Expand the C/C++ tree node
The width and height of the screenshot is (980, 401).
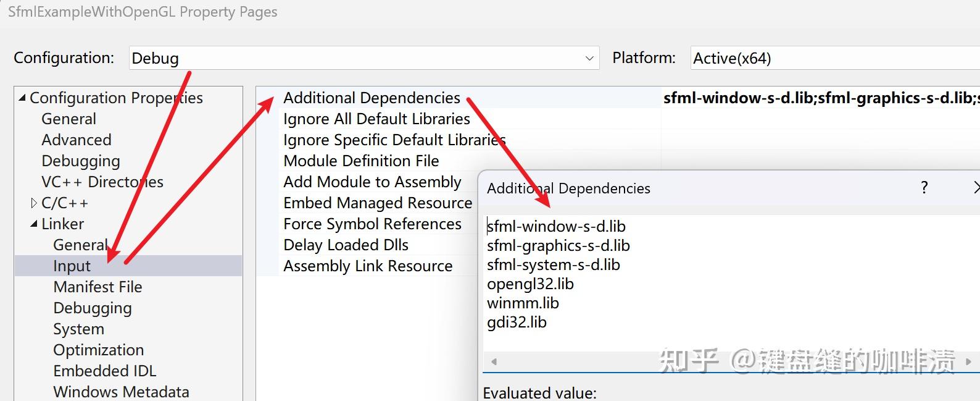(x=34, y=203)
